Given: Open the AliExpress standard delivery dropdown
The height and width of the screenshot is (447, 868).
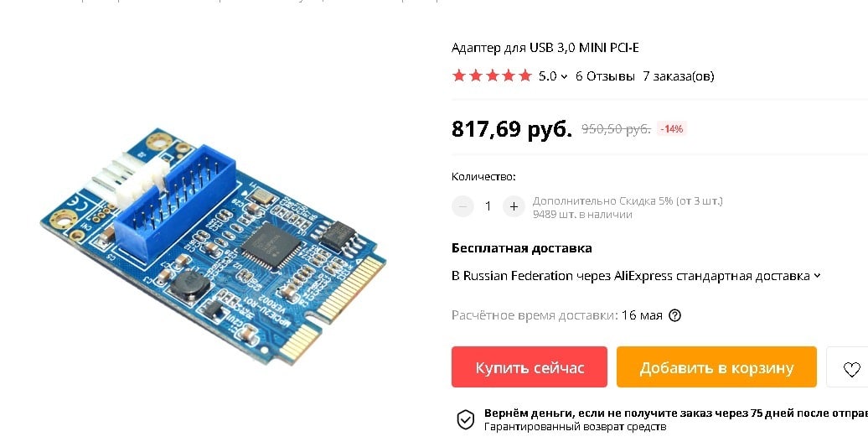Looking at the screenshot, I should point(636,276).
